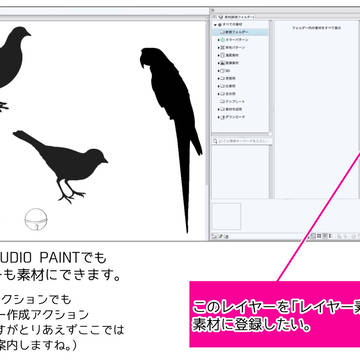Click the 3D category icon

(x=223, y=71)
